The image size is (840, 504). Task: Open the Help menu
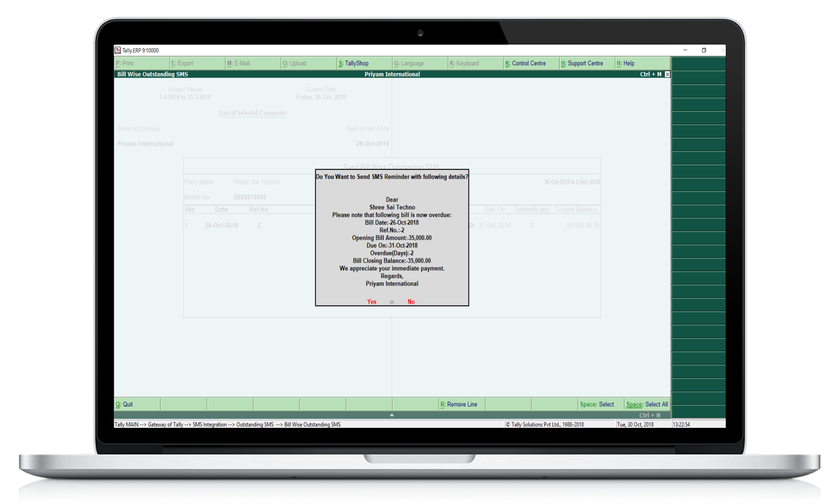click(642, 63)
